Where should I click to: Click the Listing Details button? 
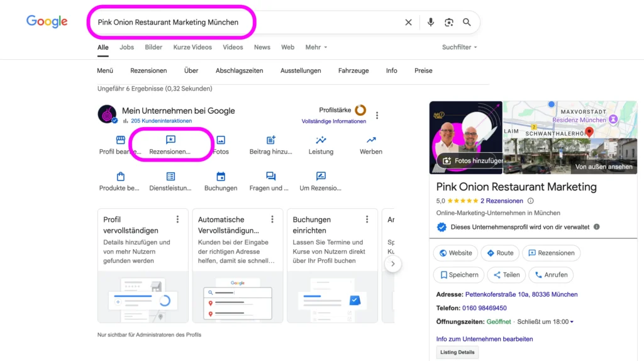tap(457, 352)
